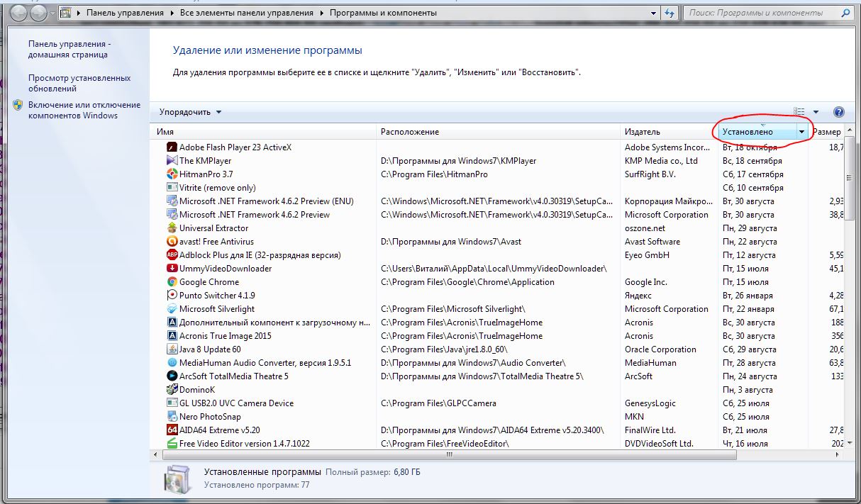Open the address bar history dropdown arrow
Viewport: 861px width, 504px height.
[x=654, y=13]
